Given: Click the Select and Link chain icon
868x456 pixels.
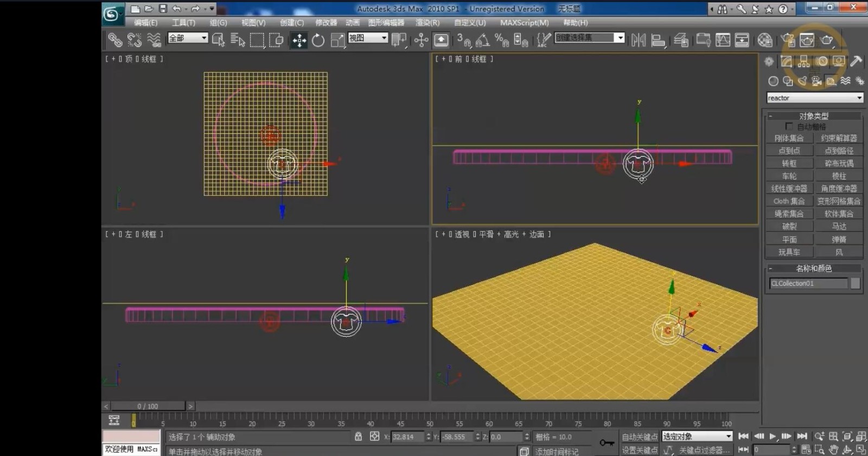Looking at the screenshot, I should 114,40.
